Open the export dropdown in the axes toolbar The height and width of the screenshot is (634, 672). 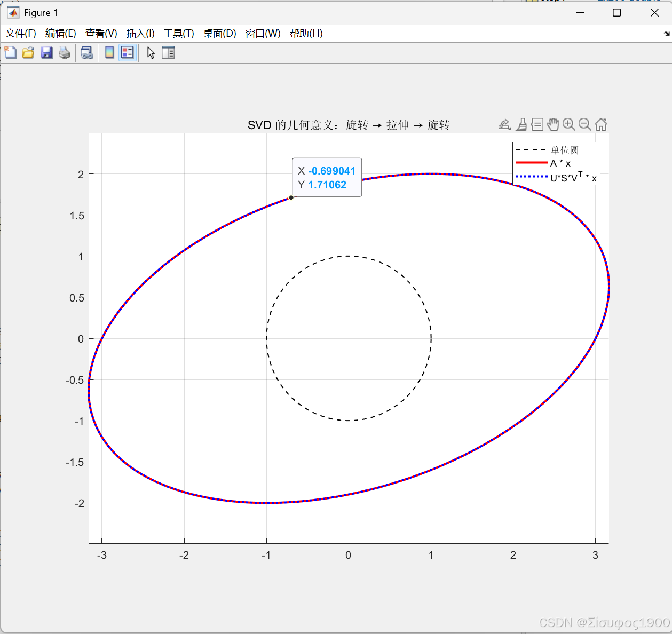(x=504, y=124)
